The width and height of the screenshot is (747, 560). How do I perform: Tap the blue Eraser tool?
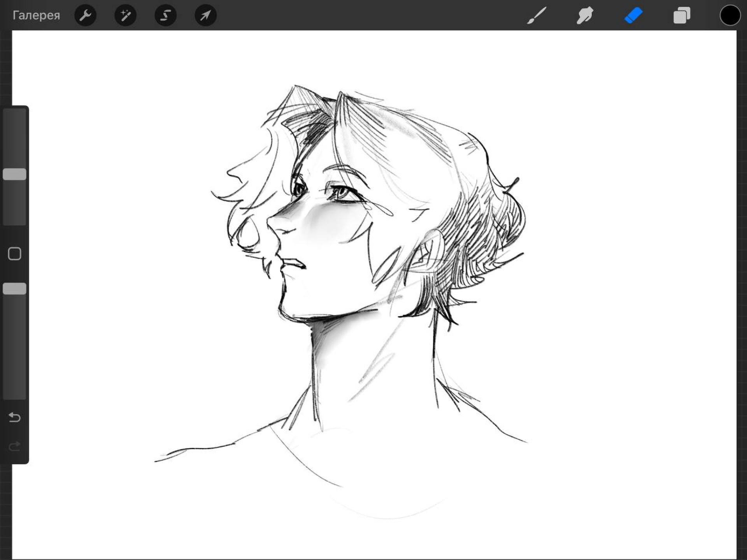click(x=633, y=16)
